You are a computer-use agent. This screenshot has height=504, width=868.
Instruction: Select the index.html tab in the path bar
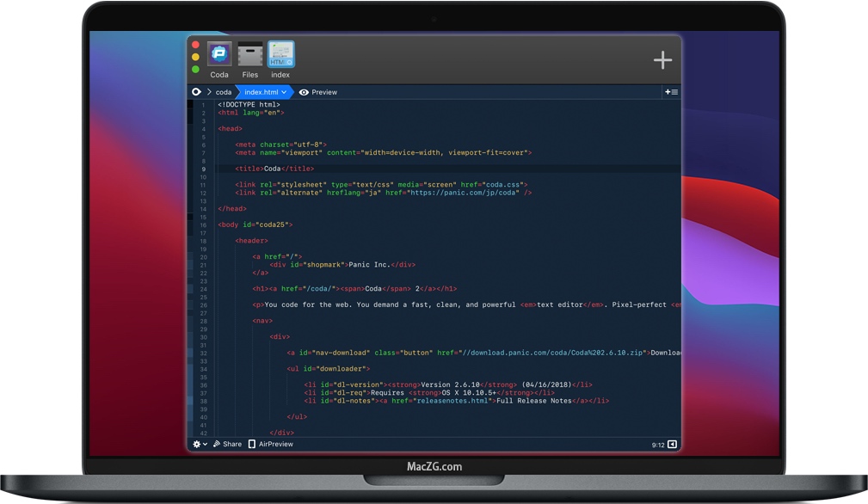(264, 92)
